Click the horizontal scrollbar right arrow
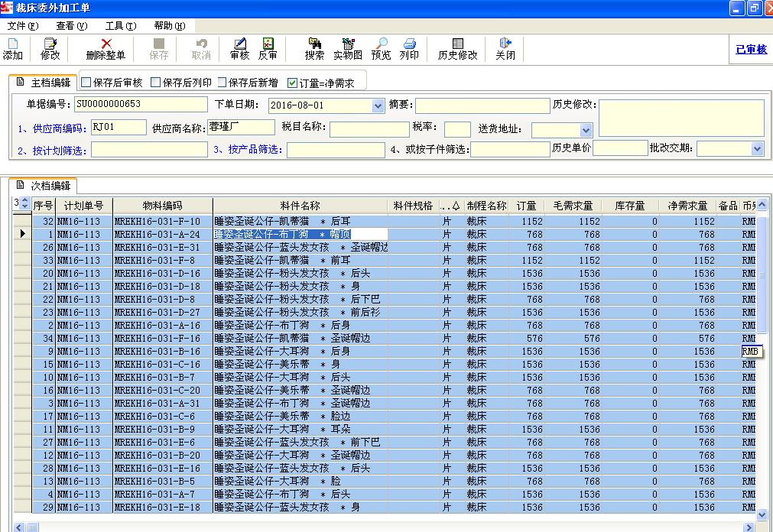Viewport: 773px width, 532px height. coord(749,527)
